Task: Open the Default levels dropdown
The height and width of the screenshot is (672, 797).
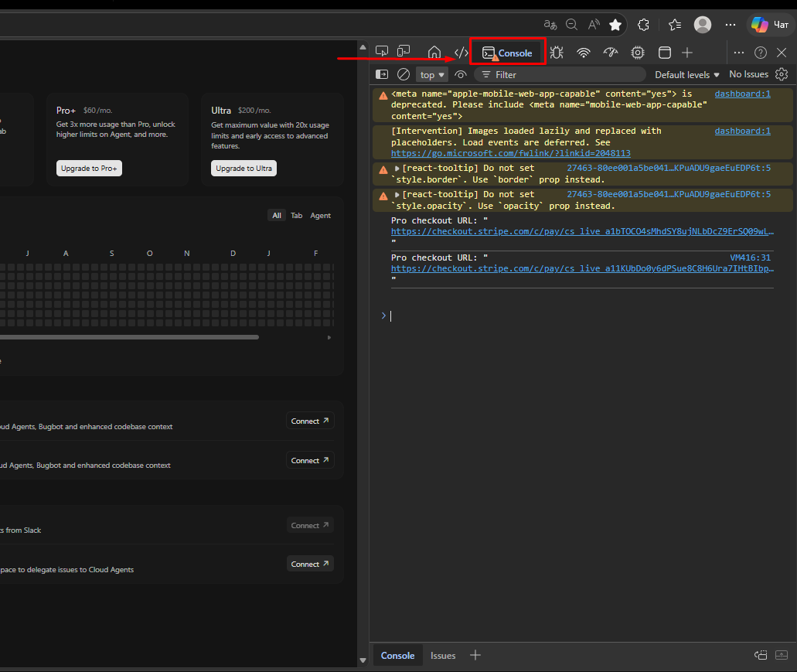Action: tap(686, 75)
